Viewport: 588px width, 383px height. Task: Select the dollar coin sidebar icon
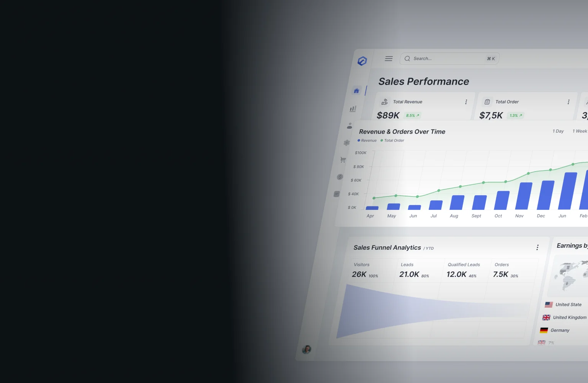tap(340, 177)
